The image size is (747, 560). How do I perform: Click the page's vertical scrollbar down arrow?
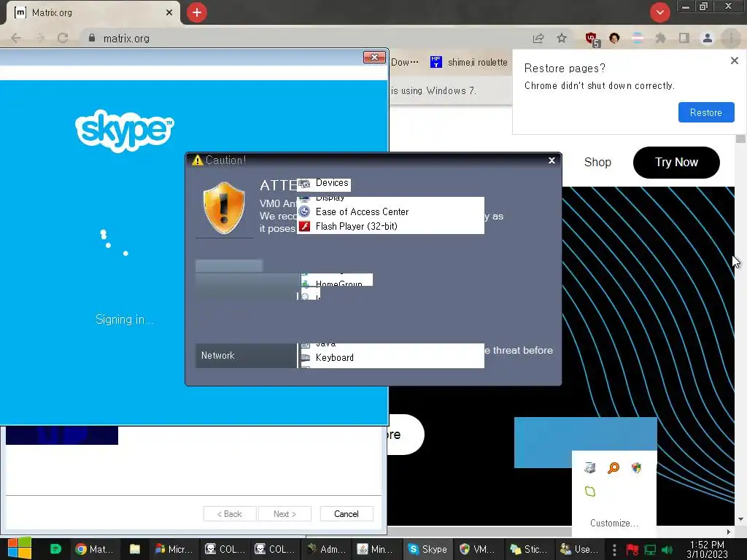[740, 519]
